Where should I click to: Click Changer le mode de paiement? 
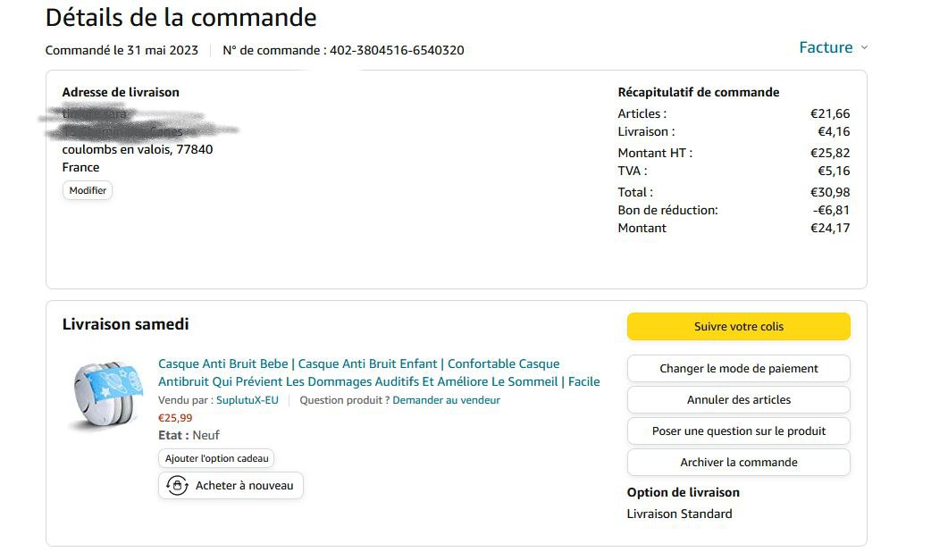[x=738, y=368]
